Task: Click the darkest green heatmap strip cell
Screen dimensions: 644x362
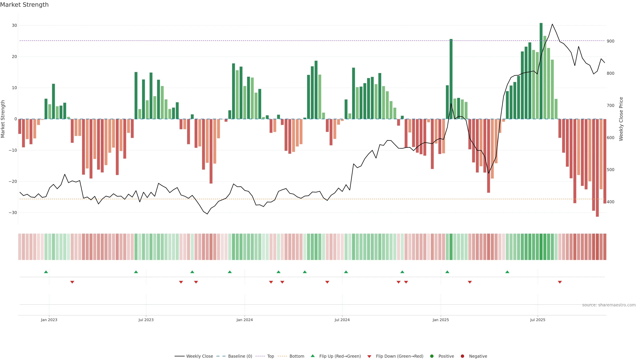Action: [541, 247]
